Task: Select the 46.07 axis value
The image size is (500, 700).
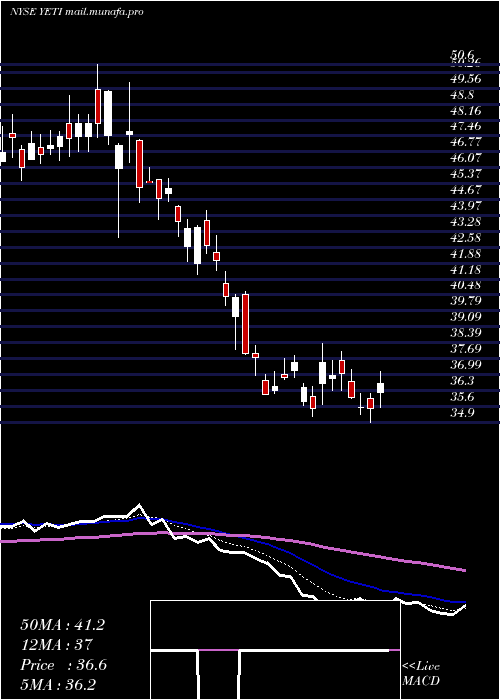Action: click(466, 158)
